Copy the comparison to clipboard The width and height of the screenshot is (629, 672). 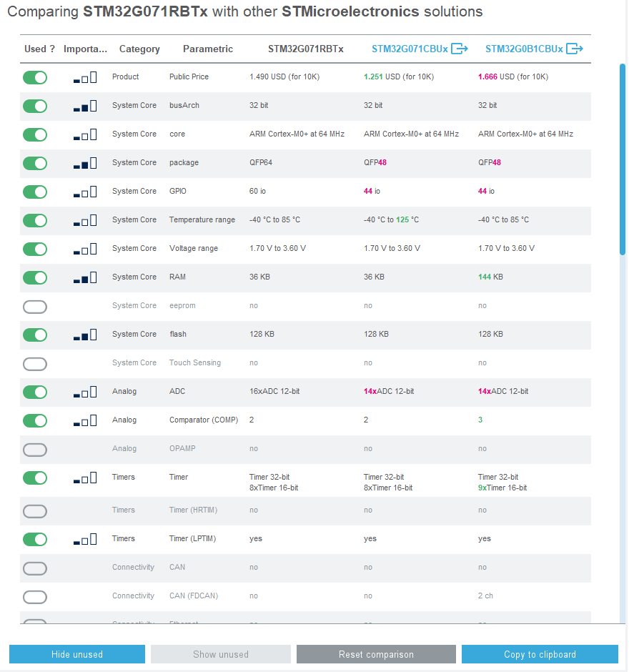click(540, 654)
